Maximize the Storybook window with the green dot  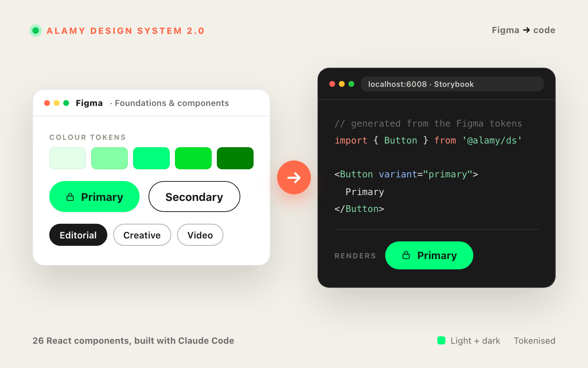point(351,84)
